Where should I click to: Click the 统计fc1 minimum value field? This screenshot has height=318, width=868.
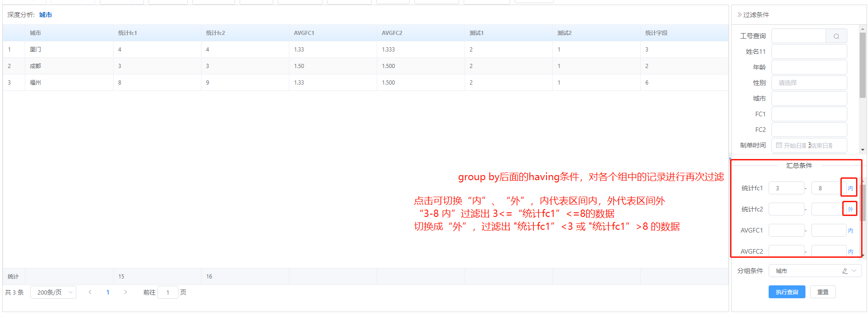coord(786,188)
